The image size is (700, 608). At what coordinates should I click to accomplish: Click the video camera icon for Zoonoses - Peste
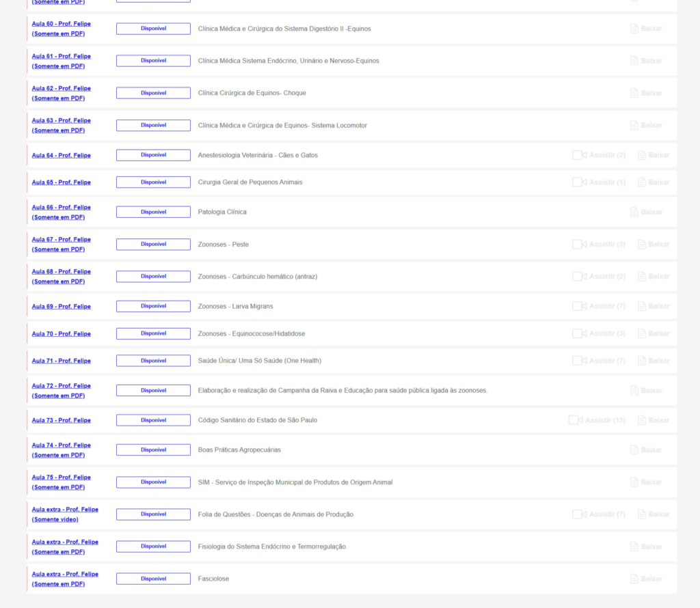[579, 245]
